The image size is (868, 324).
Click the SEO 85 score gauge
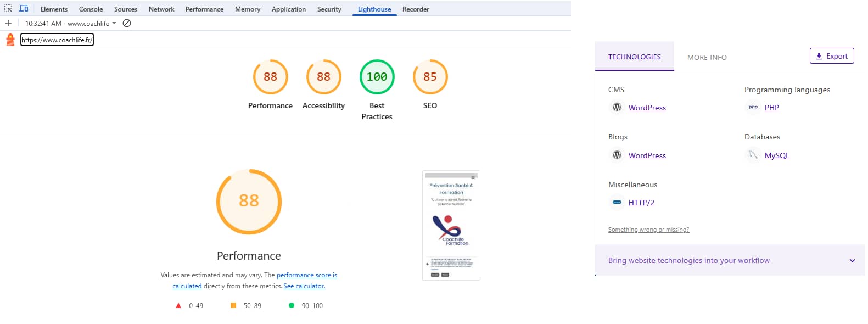tap(430, 77)
